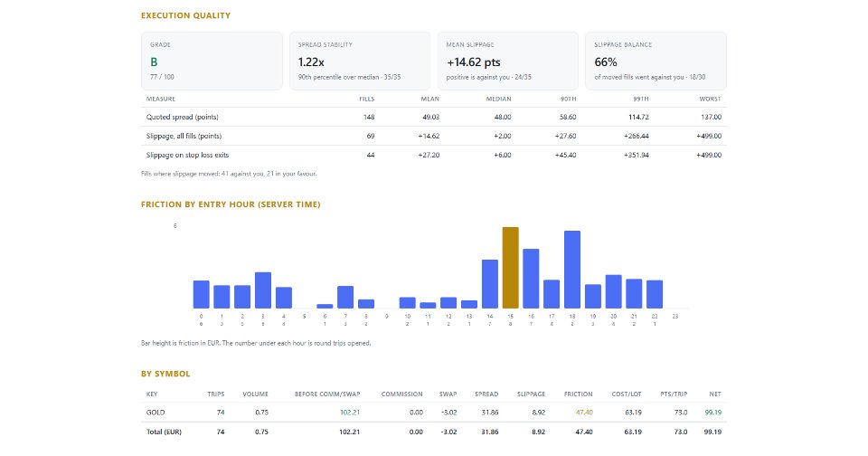Click the Execution Quality heading
Screen dimensions: 868x456
point(185,15)
